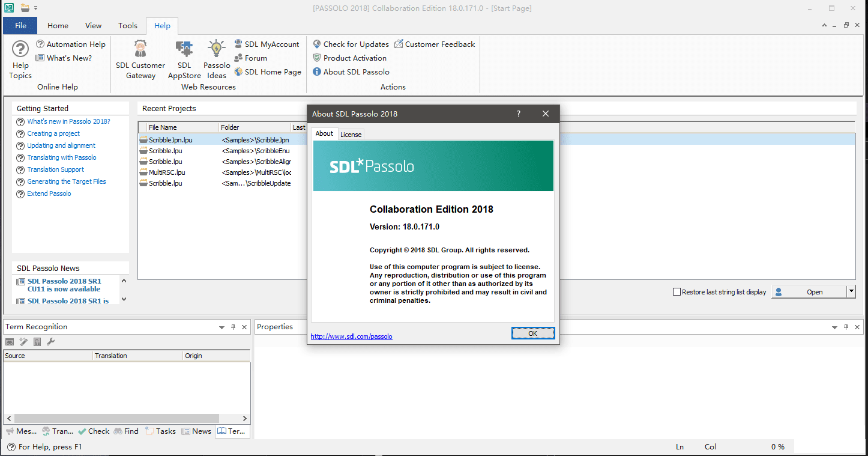This screenshot has height=456, width=868.
Task: Switch to the Find bottom tab
Action: [126, 431]
